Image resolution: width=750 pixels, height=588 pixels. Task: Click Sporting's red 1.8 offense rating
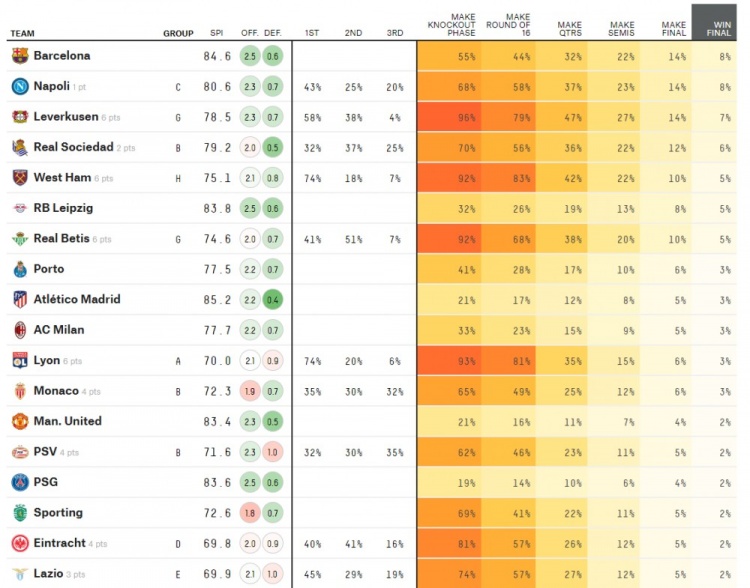(250, 513)
